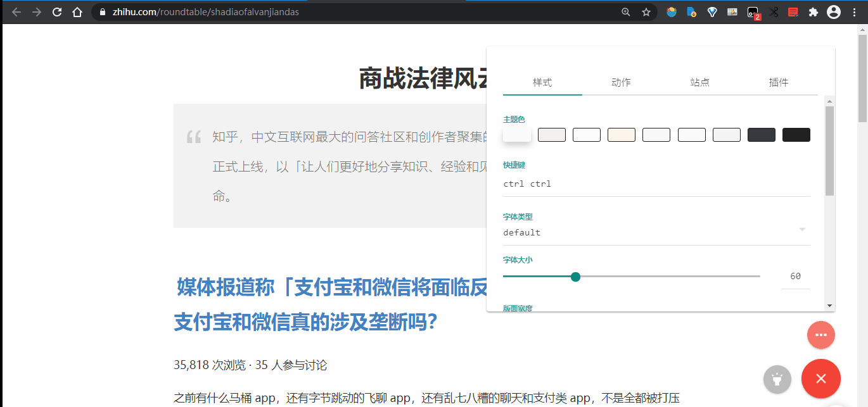Select the sixth theme color swatch

tap(692, 135)
